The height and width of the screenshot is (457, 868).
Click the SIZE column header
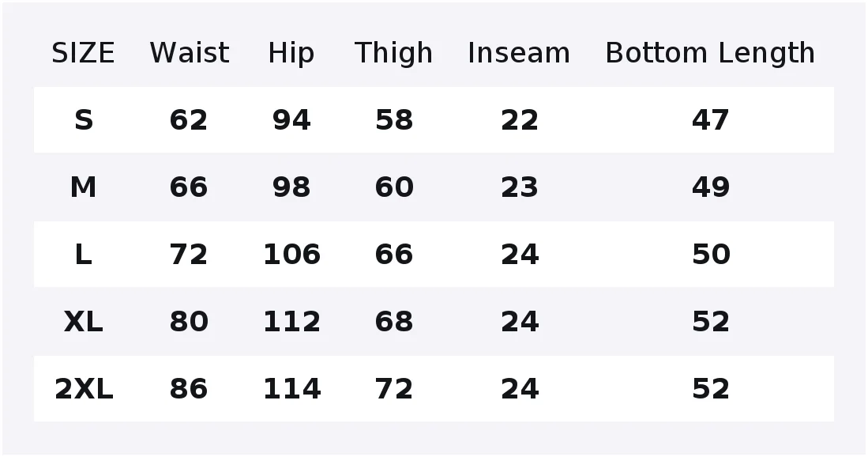[x=83, y=53]
